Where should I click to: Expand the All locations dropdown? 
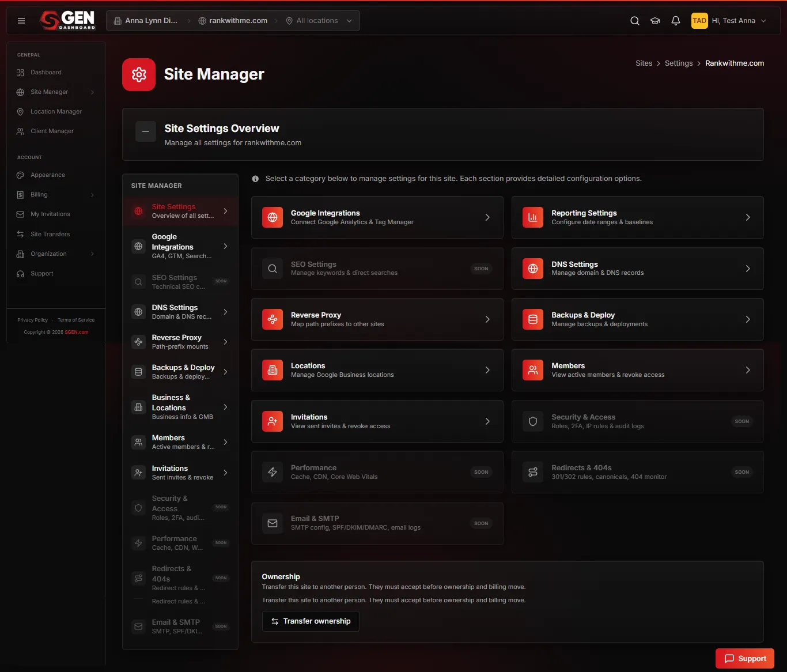pyautogui.click(x=319, y=21)
